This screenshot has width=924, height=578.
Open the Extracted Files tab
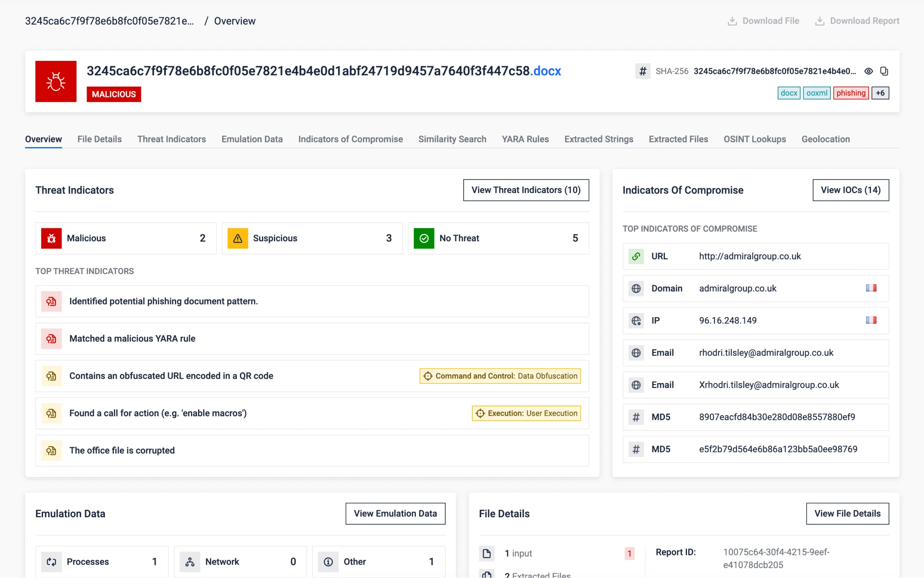678,139
